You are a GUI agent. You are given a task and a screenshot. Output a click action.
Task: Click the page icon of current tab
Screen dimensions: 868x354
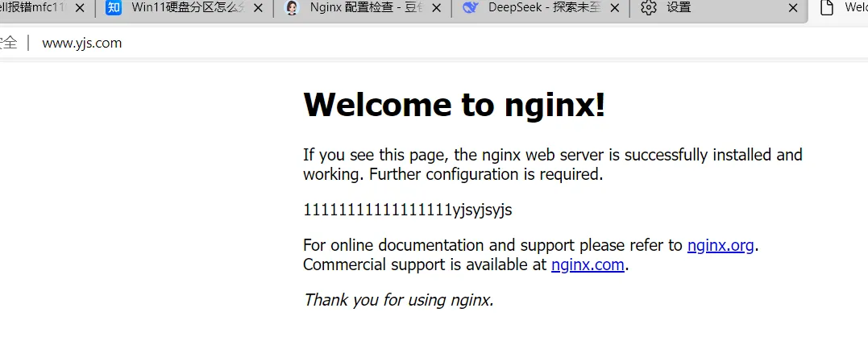pos(826,8)
